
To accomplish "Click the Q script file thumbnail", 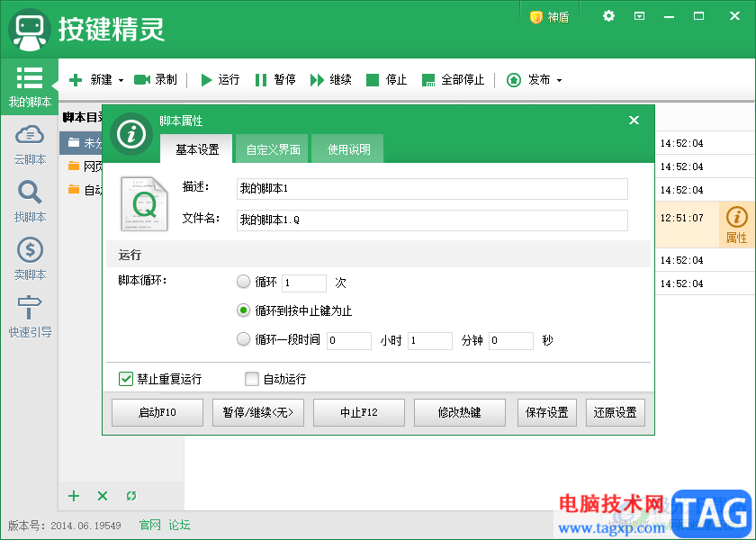I will coord(144,203).
